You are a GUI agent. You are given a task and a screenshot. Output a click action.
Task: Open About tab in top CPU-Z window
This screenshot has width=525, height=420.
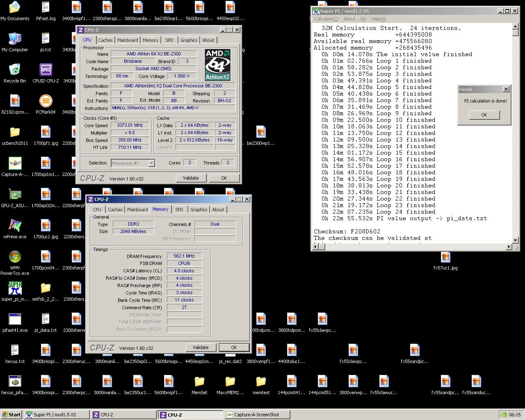[208, 40]
